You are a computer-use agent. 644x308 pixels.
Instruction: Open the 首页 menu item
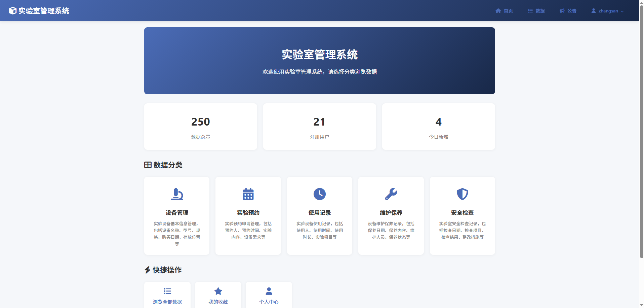coord(504,11)
